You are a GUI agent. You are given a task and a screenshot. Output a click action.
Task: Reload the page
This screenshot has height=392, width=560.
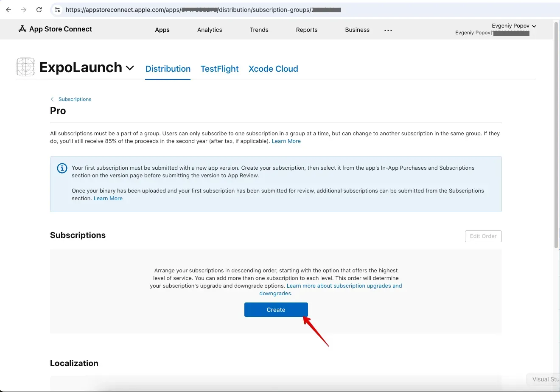click(39, 9)
